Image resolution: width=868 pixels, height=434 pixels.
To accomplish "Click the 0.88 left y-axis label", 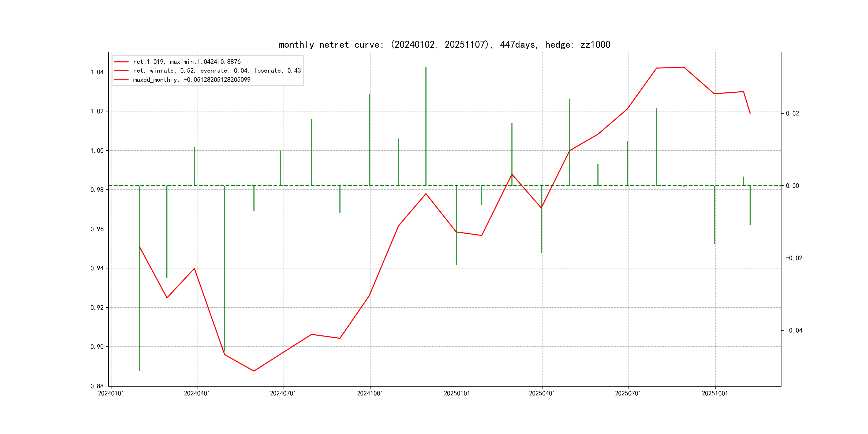I will click(97, 386).
